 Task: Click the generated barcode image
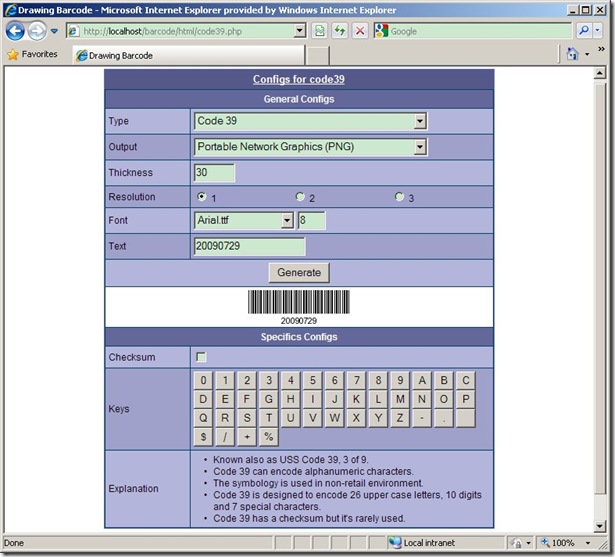[298, 307]
